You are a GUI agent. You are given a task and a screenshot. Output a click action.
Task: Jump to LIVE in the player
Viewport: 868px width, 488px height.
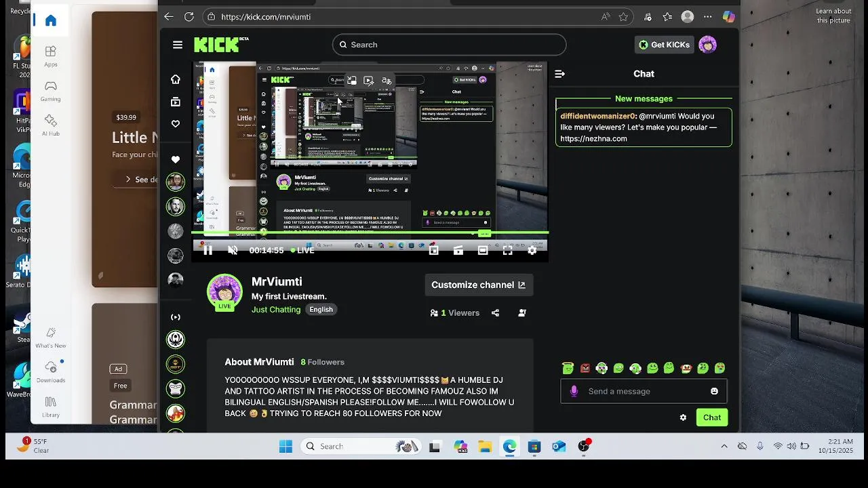click(302, 250)
